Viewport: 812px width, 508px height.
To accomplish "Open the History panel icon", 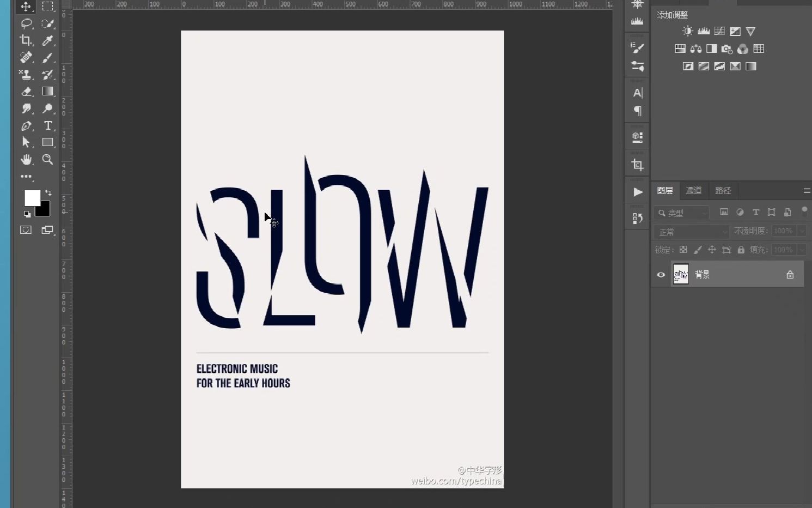I will coord(637,219).
